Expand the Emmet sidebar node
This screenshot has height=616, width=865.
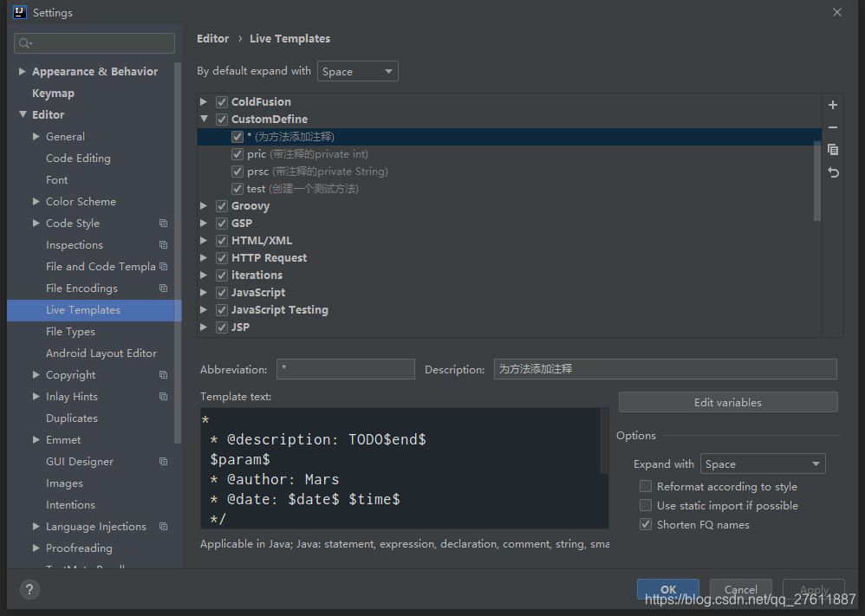36,439
